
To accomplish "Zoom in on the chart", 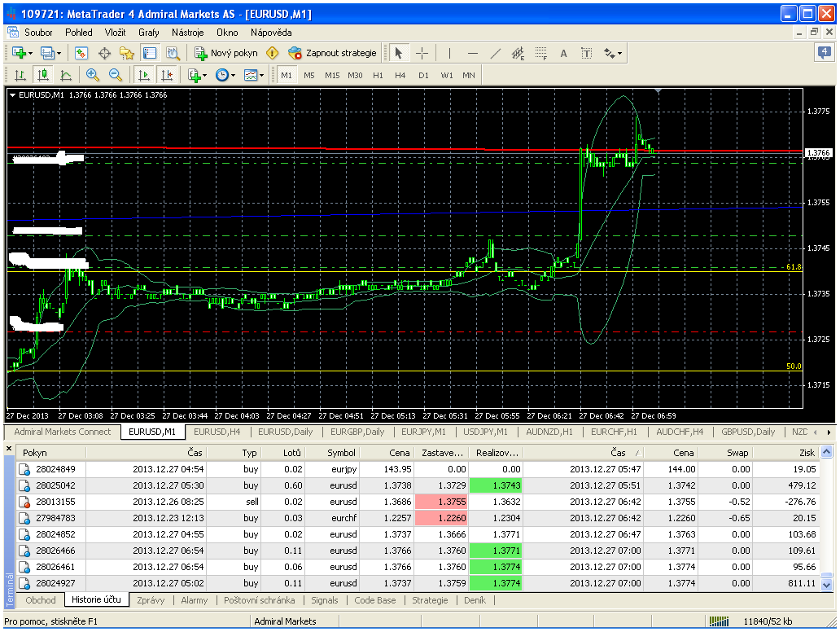I will [x=92, y=75].
